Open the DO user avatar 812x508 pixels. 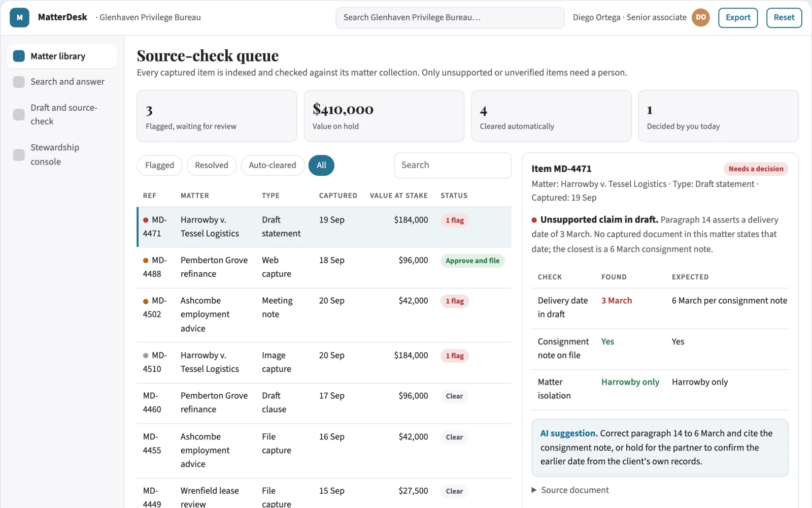[700, 17]
